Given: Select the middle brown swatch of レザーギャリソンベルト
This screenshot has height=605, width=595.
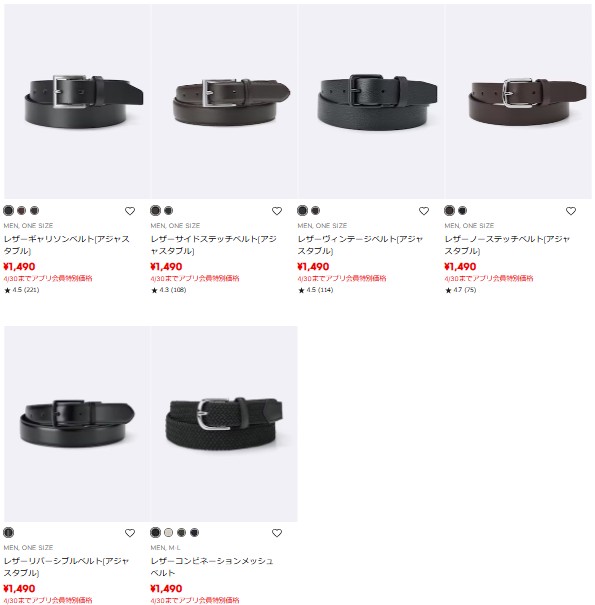Looking at the screenshot, I should click(x=22, y=210).
